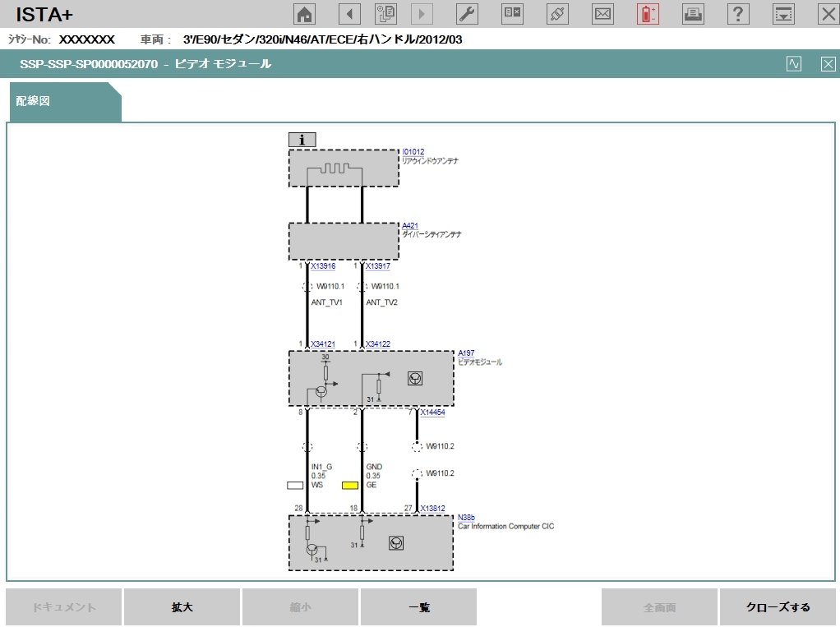Click the connection plug icon
Screen dimensions: 840x627
pos(557,14)
